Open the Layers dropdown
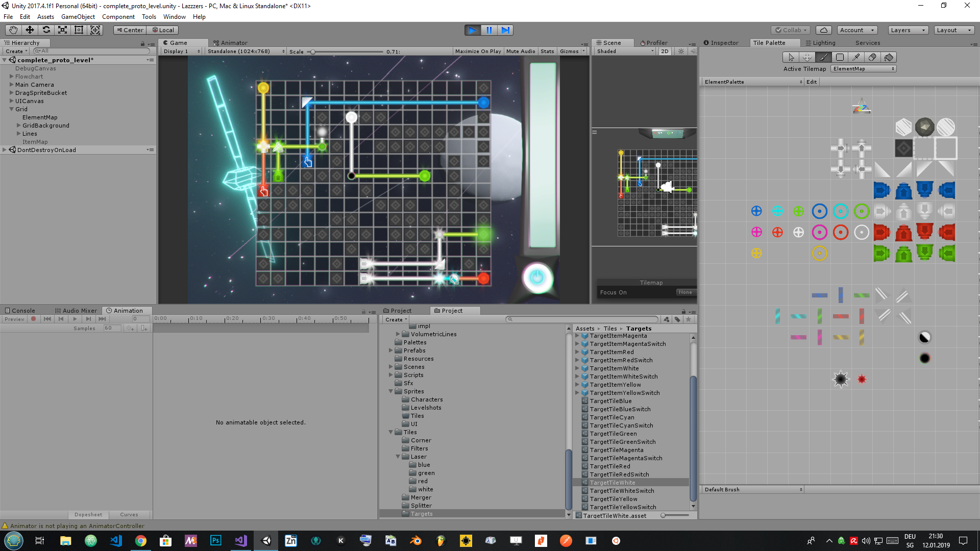Image resolution: width=980 pixels, height=551 pixels. pyautogui.click(x=908, y=30)
